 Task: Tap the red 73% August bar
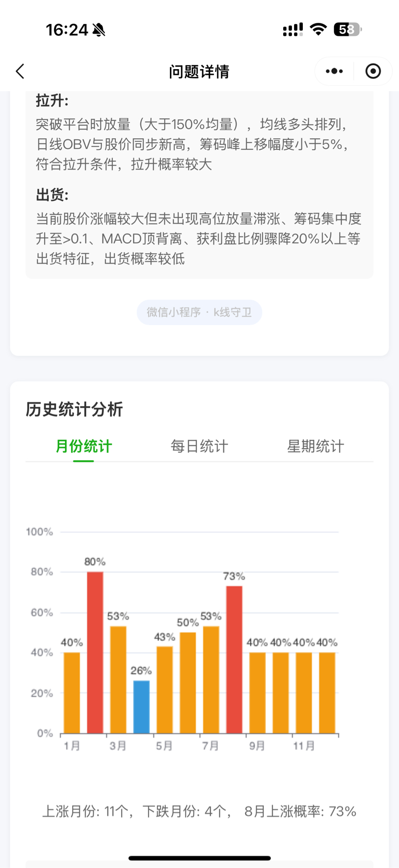234,659
